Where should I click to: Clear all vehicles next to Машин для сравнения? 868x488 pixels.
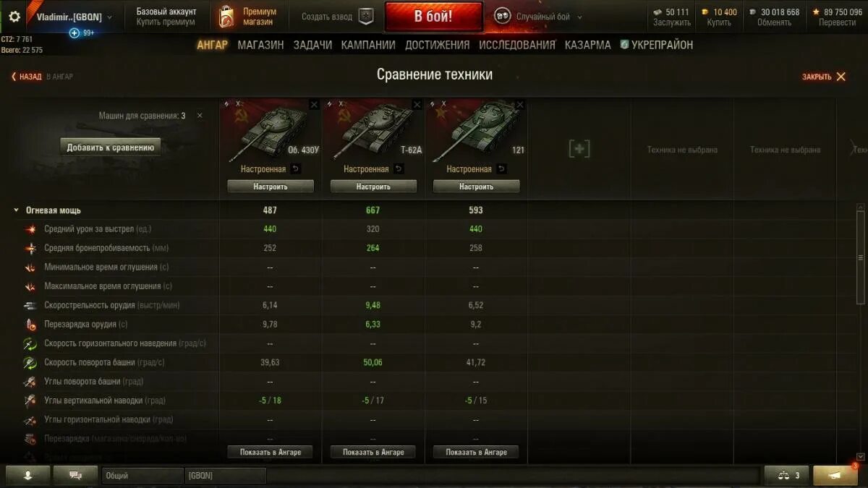tap(200, 116)
